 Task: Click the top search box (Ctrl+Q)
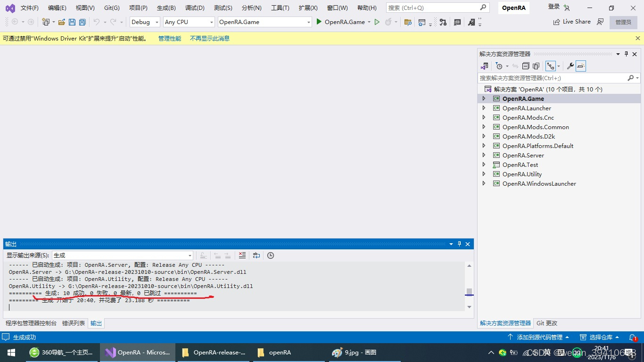point(437,8)
